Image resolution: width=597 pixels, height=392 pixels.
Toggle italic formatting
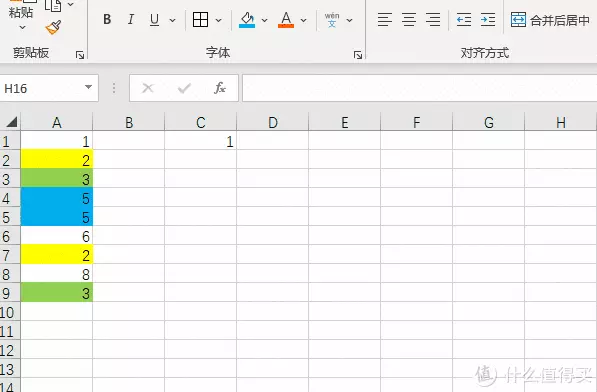pyautogui.click(x=131, y=19)
